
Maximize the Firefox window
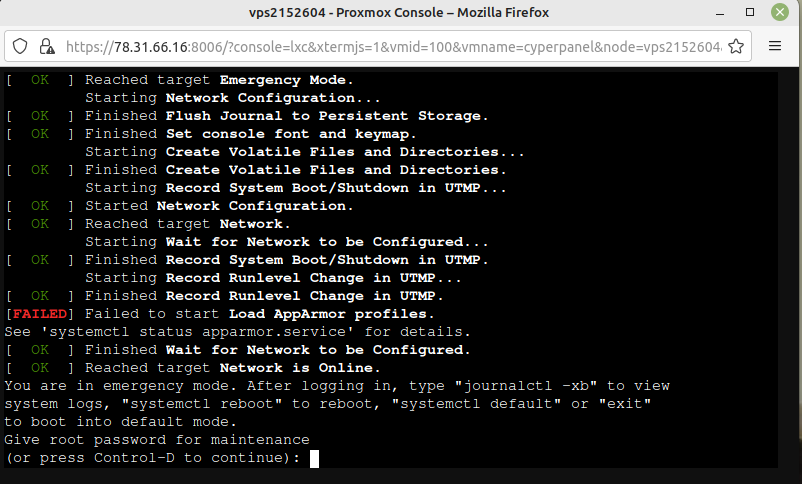pos(753,13)
